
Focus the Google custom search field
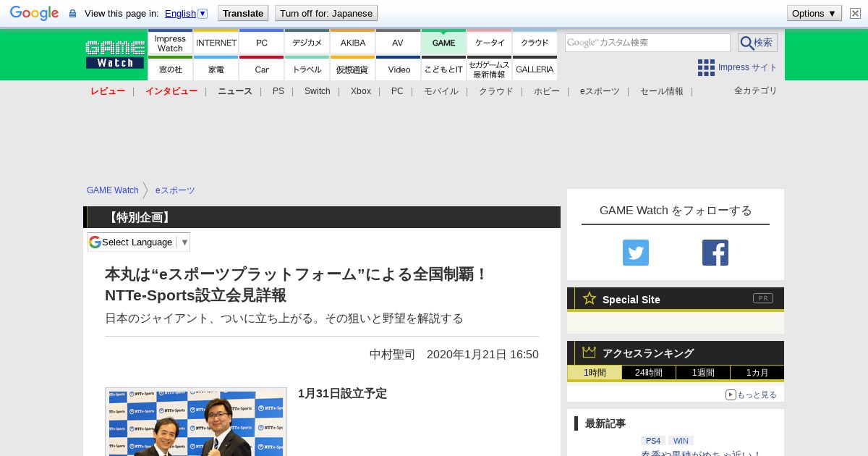coord(647,43)
